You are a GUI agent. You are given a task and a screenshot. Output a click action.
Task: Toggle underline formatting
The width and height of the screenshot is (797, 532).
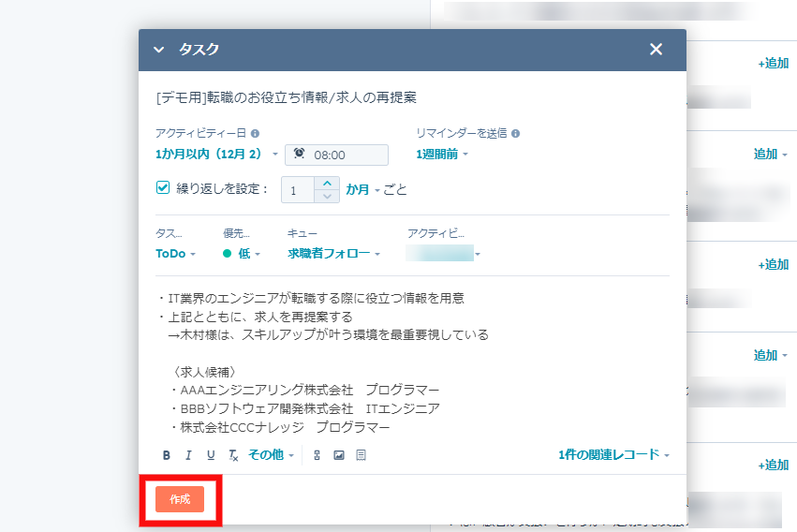211,455
